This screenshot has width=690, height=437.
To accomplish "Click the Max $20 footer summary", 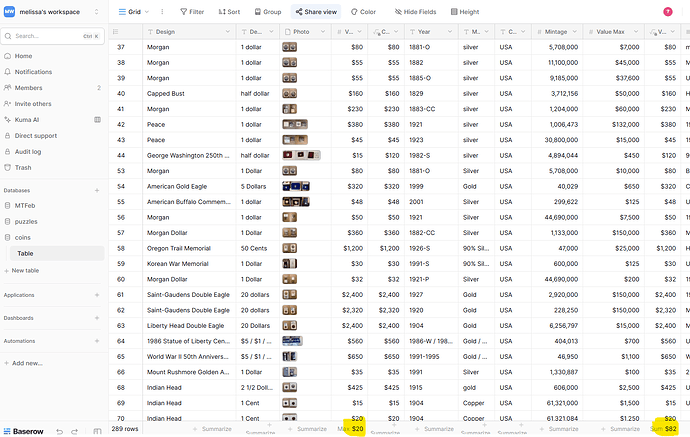I will (350, 429).
